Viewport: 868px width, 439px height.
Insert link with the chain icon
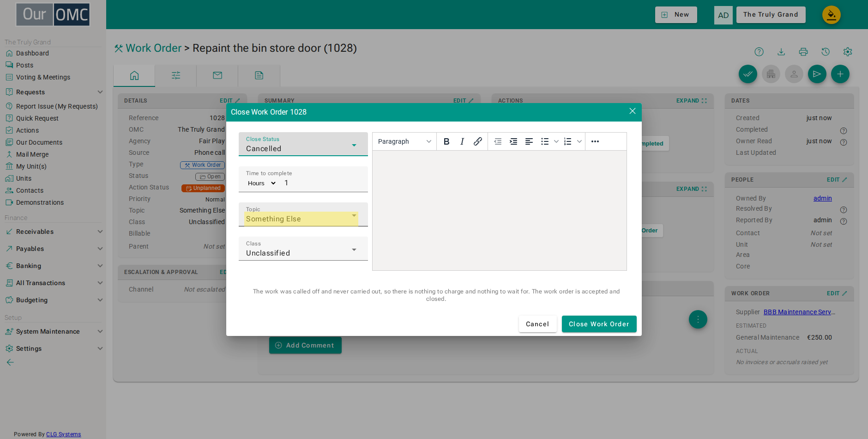pos(478,141)
